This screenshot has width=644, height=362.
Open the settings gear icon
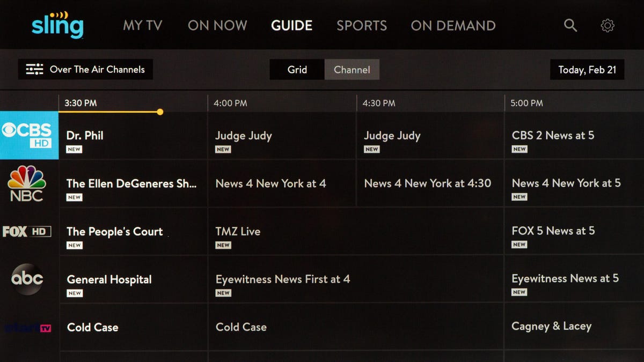[608, 25]
